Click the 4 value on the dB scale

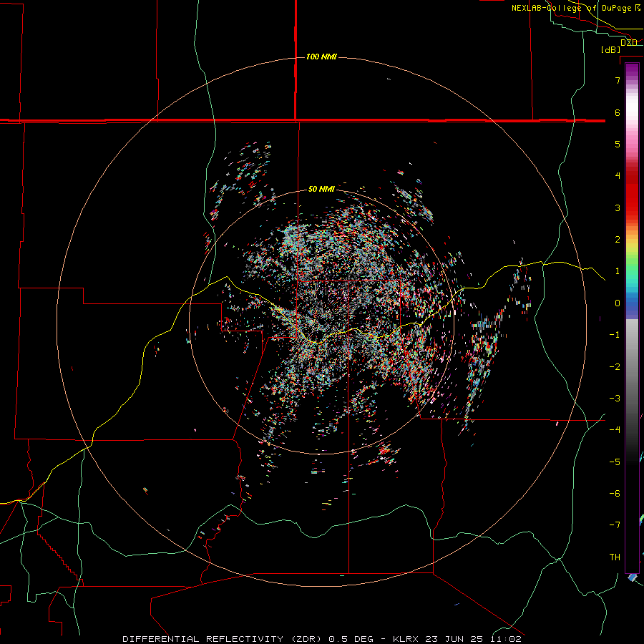click(618, 176)
